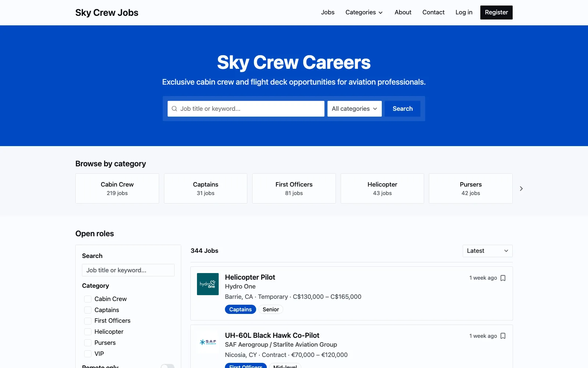Open the Categories menu in the navbar
The width and height of the screenshot is (588, 368).
tap(364, 13)
